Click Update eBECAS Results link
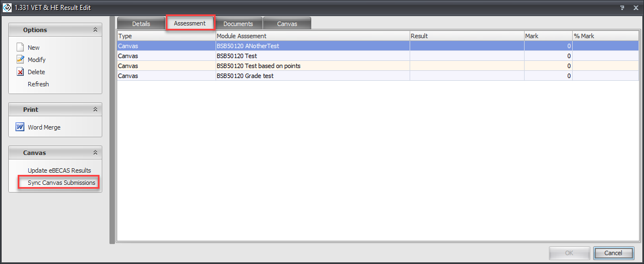This screenshot has height=264, width=644. [59, 170]
